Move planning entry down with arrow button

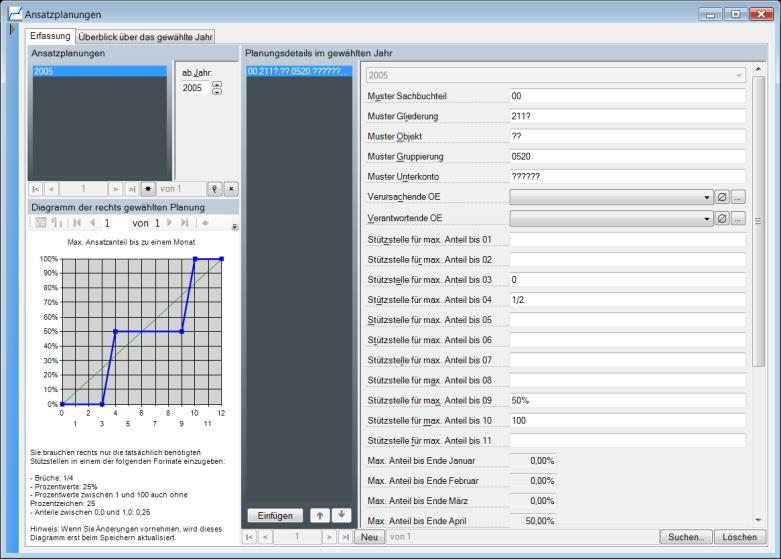click(x=342, y=515)
